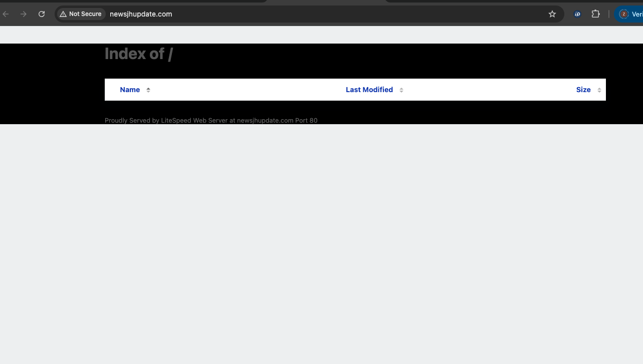Sort listing by the Size column header
The image size is (643, 364).
point(583,90)
